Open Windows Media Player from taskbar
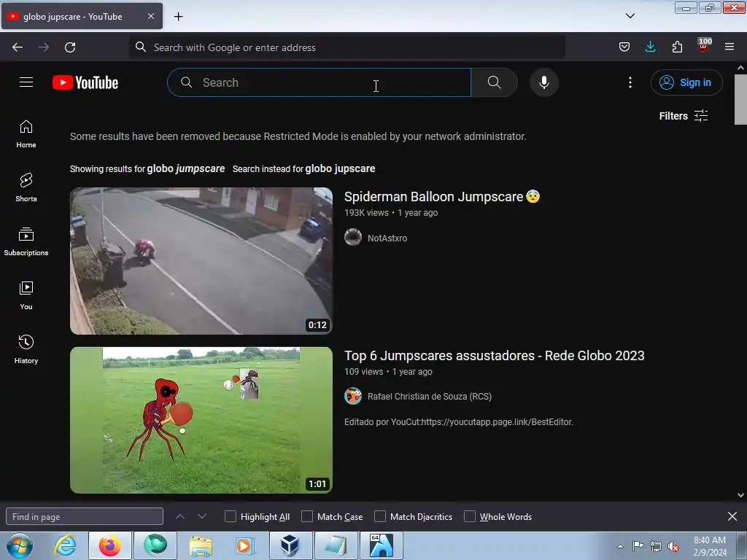This screenshot has height=560, width=747. coord(245,545)
